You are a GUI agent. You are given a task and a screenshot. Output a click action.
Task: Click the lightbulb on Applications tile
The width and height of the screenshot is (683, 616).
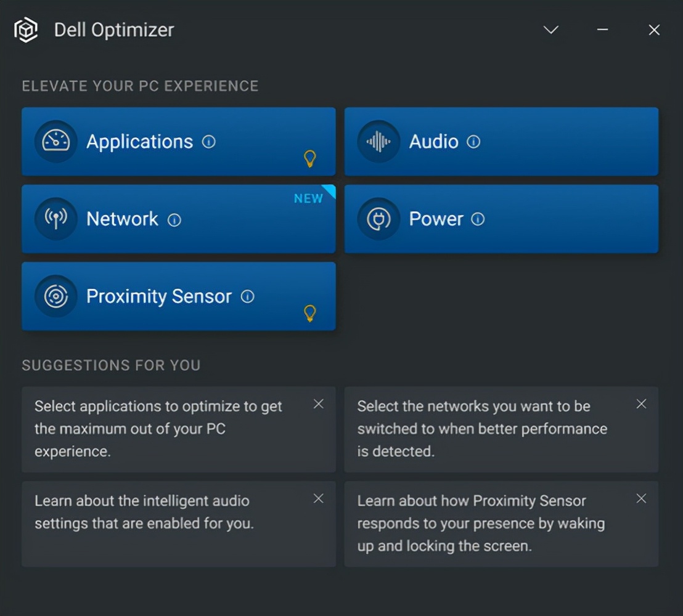coord(310,159)
